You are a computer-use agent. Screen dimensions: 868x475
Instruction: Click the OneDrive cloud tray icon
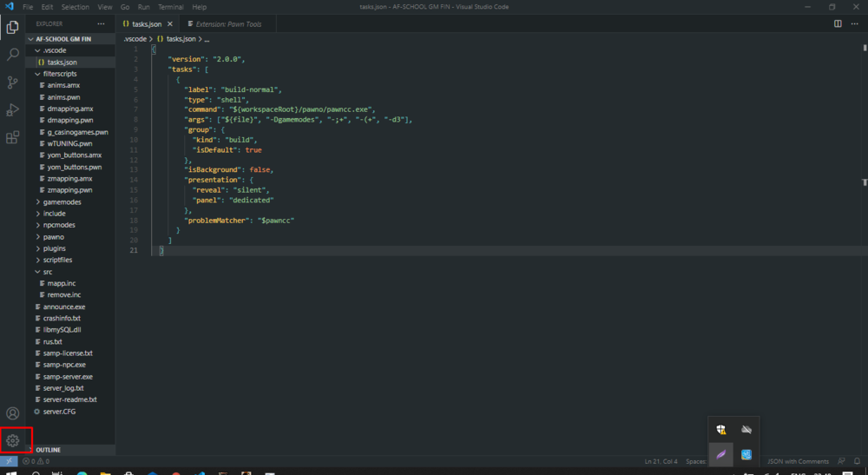746,430
